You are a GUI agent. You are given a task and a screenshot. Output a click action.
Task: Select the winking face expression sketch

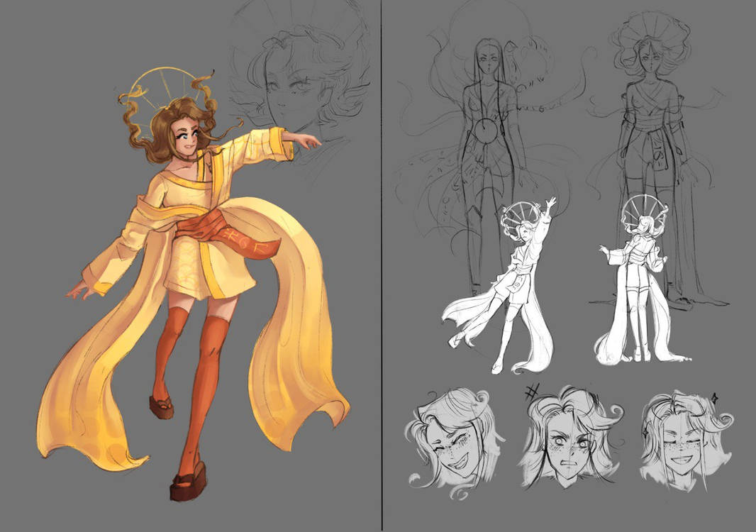pyautogui.click(x=452, y=443)
